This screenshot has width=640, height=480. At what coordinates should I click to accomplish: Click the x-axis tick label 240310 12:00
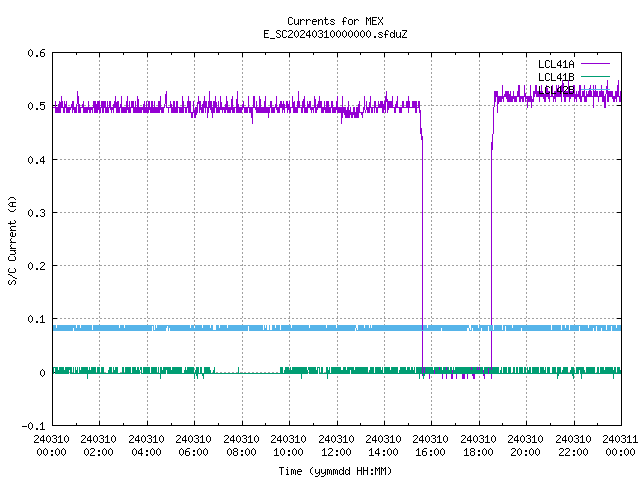pyautogui.click(x=336, y=445)
